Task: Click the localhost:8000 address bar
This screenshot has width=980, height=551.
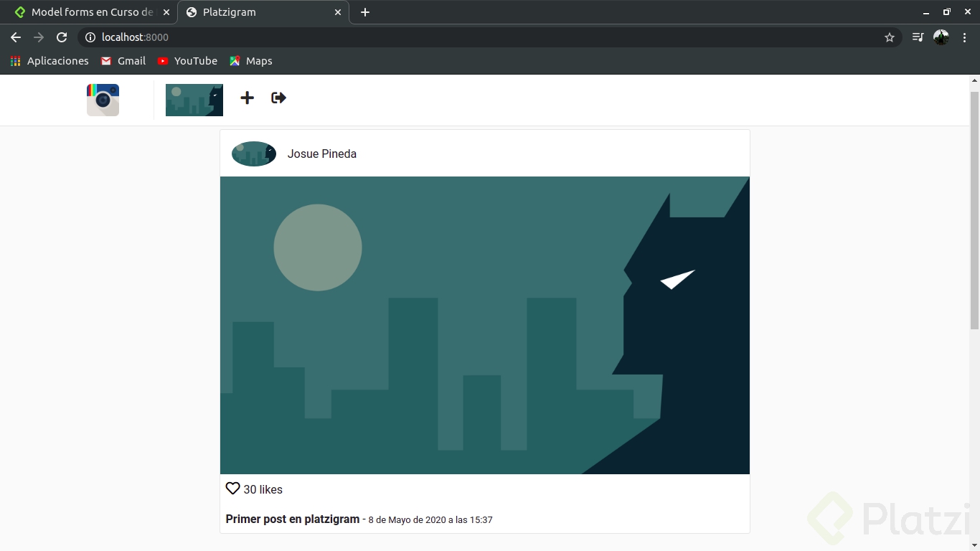Action: click(x=489, y=37)
